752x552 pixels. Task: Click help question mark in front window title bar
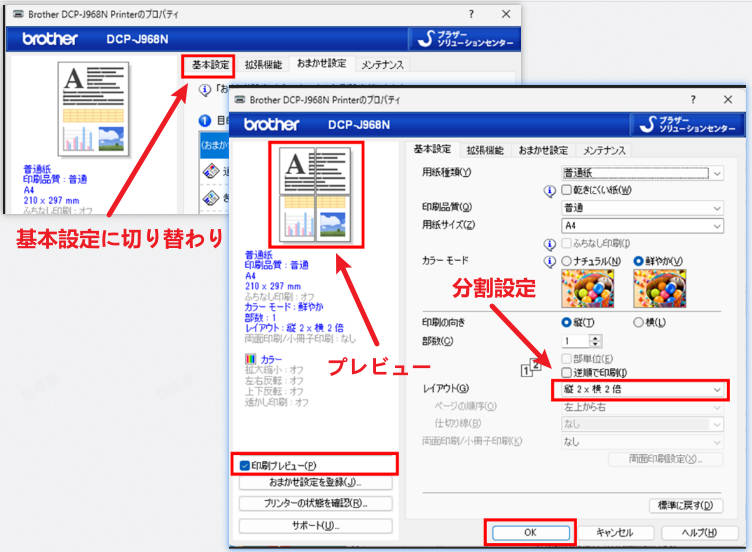(x=693, y=99)
